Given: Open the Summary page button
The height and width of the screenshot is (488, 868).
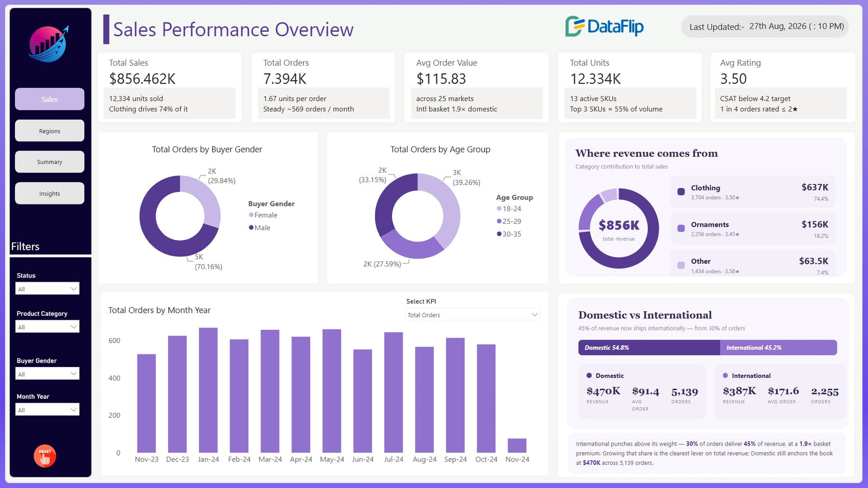Looking at the screenshot, I should coord(50,162).
